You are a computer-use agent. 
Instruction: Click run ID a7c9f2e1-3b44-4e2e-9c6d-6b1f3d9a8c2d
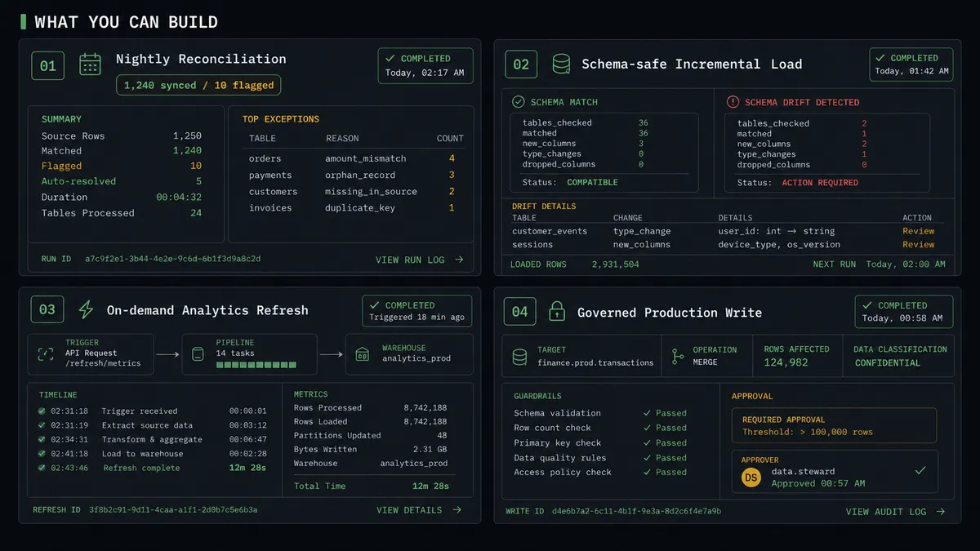tap(172, 259)
